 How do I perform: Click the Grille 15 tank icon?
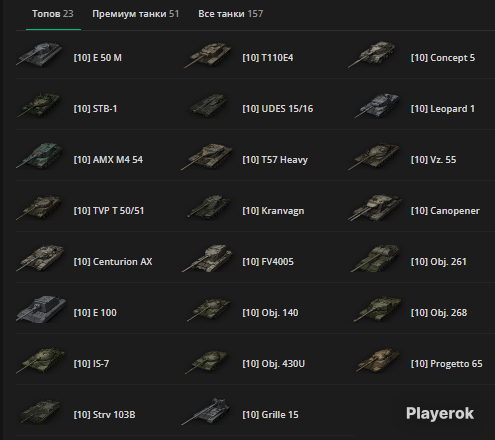pyautogui.click(x=206, y=411)
